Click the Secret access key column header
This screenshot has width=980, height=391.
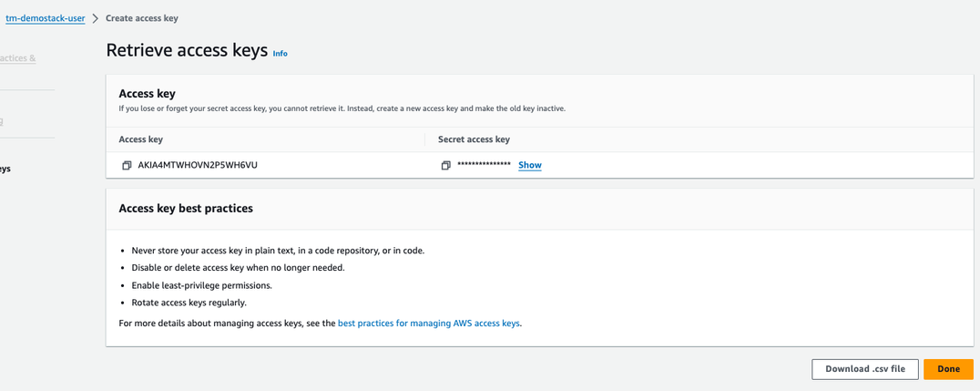tap(474, 139)
